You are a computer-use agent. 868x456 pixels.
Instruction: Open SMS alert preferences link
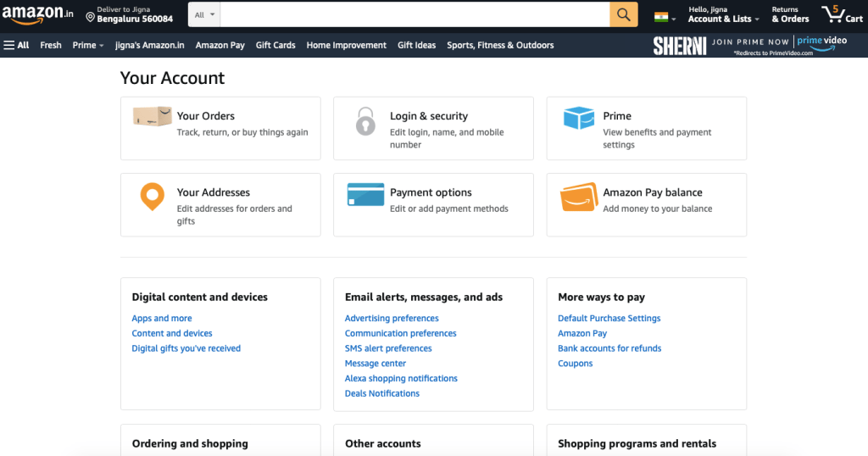point(388,348)
